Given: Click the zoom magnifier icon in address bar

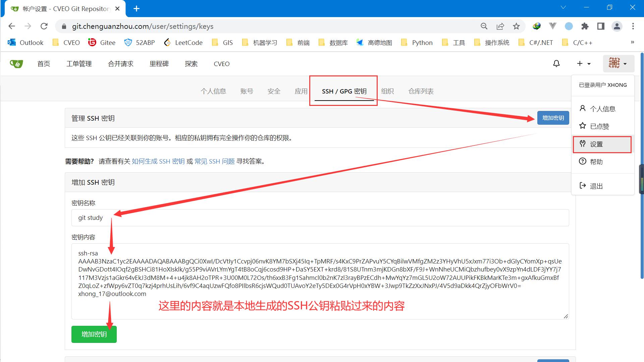Looking at the screenshot, I should (484, 26).
